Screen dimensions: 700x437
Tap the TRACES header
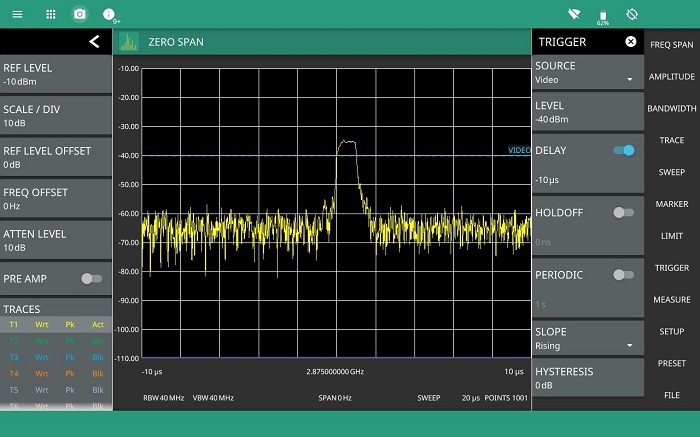click(x=21, y=309)
